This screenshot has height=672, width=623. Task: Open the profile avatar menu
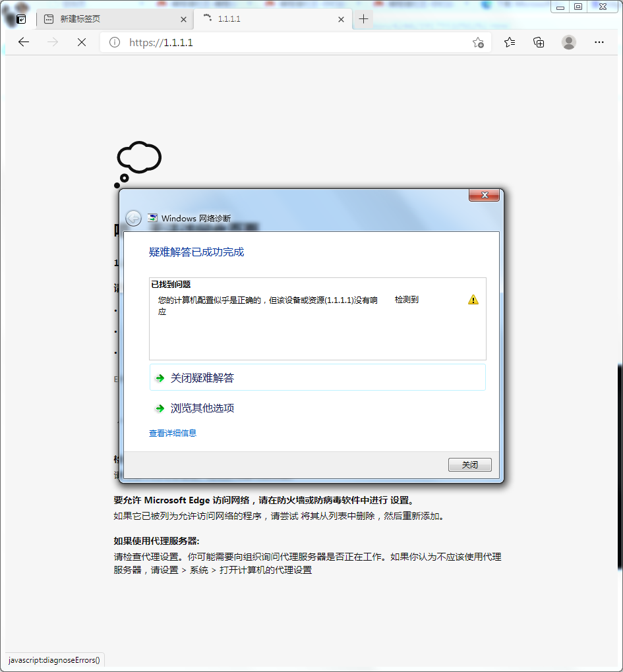pos(568,42)
